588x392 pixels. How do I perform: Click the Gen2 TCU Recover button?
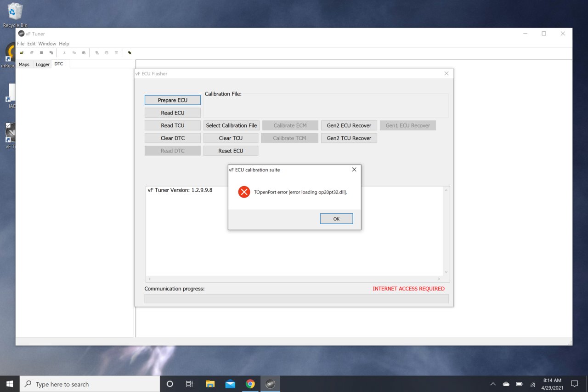(349, 138)
